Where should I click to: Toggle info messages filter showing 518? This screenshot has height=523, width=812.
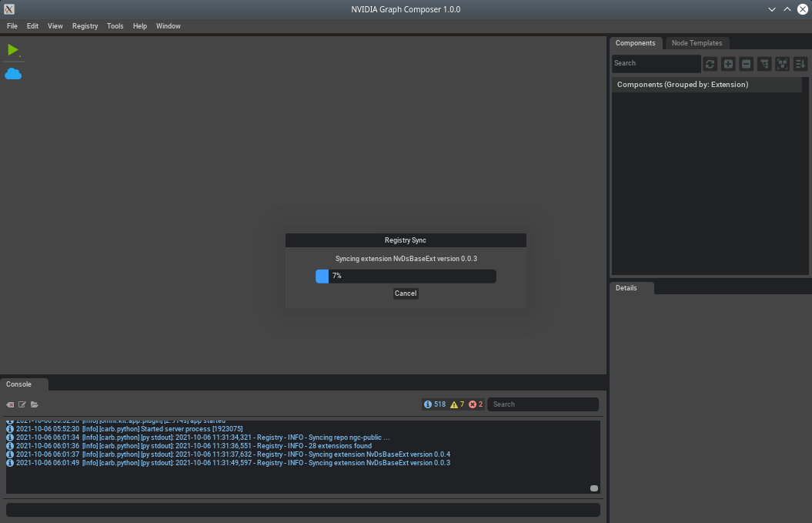[435, 404]
